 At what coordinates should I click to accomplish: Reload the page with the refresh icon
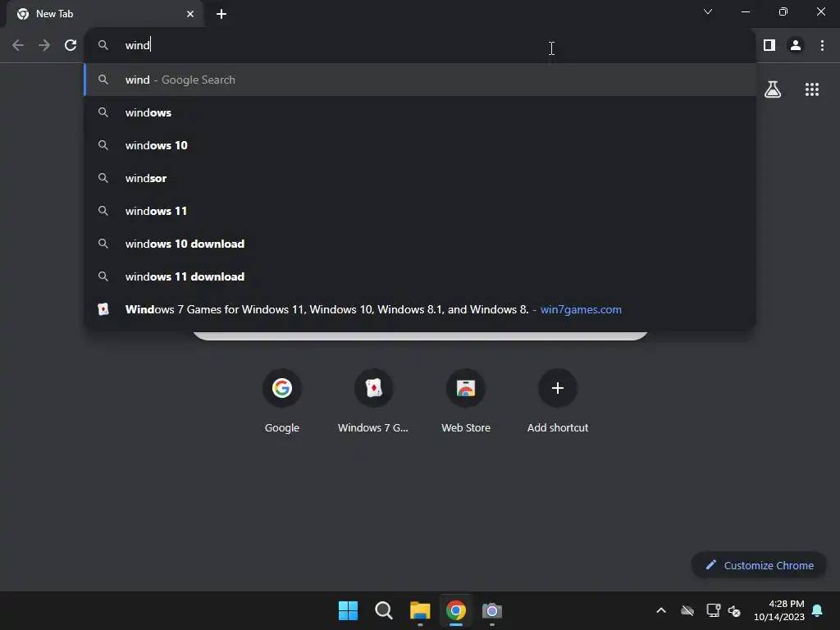pyautogui.click(x=71, y=46)
